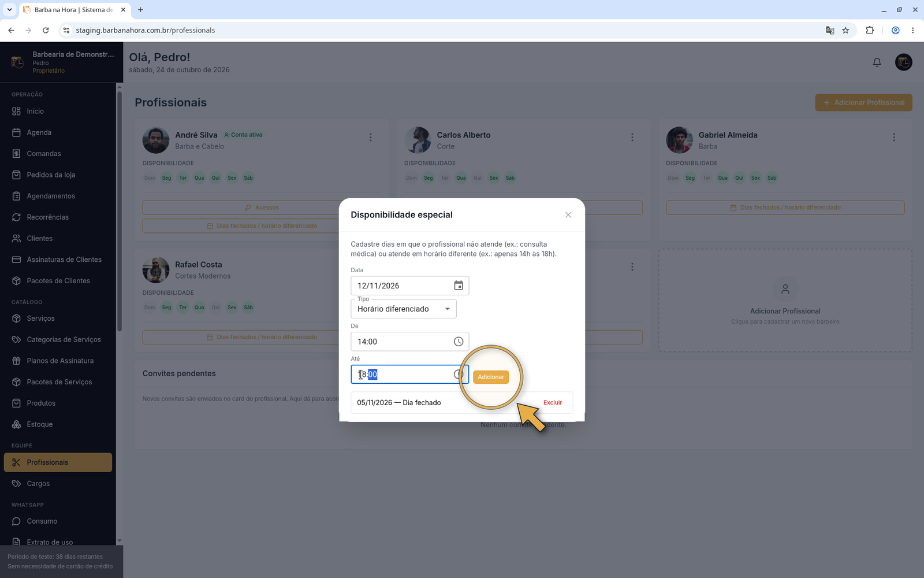Click Gabriel Almeida's Dias fechados button
Viewport: 924px width, 578px height.
[x=785, y=208]
